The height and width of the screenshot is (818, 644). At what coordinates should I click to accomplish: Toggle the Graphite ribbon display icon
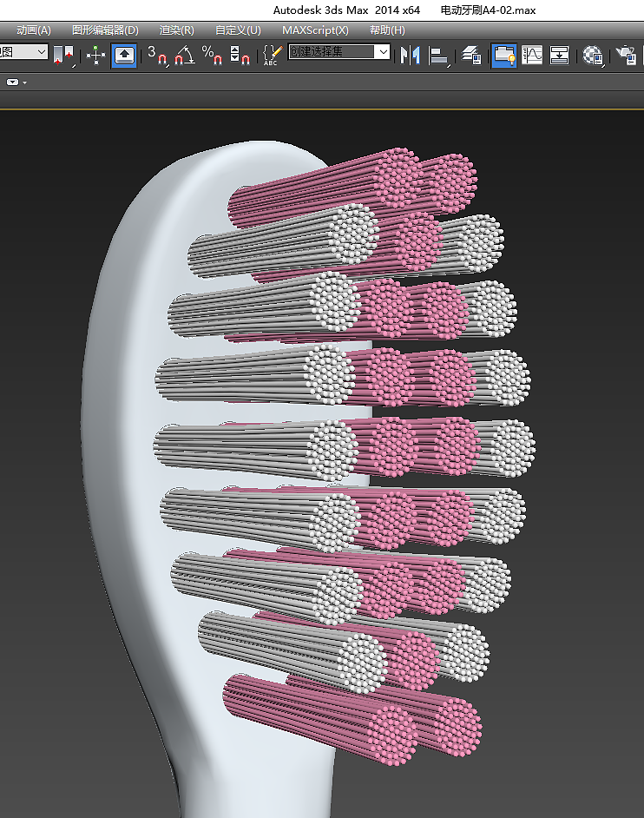(503, 56)
